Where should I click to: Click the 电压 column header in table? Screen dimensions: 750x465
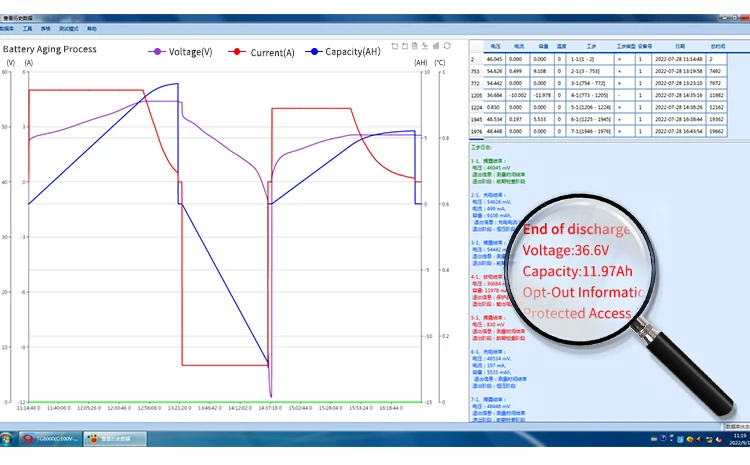pos(496,46)
